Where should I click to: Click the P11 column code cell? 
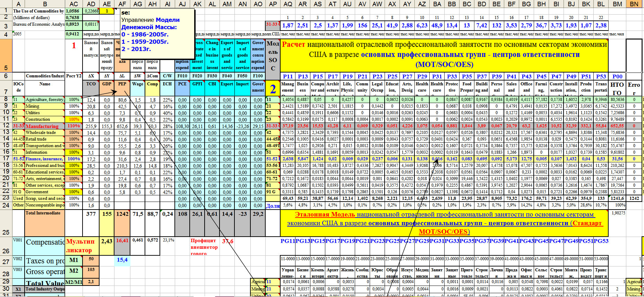click(287, 76)
